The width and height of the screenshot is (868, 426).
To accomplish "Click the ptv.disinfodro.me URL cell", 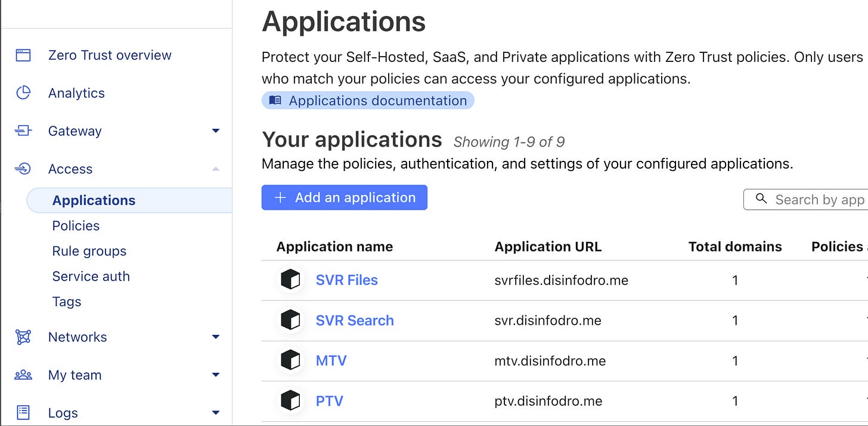I will (x=548, y=401).
